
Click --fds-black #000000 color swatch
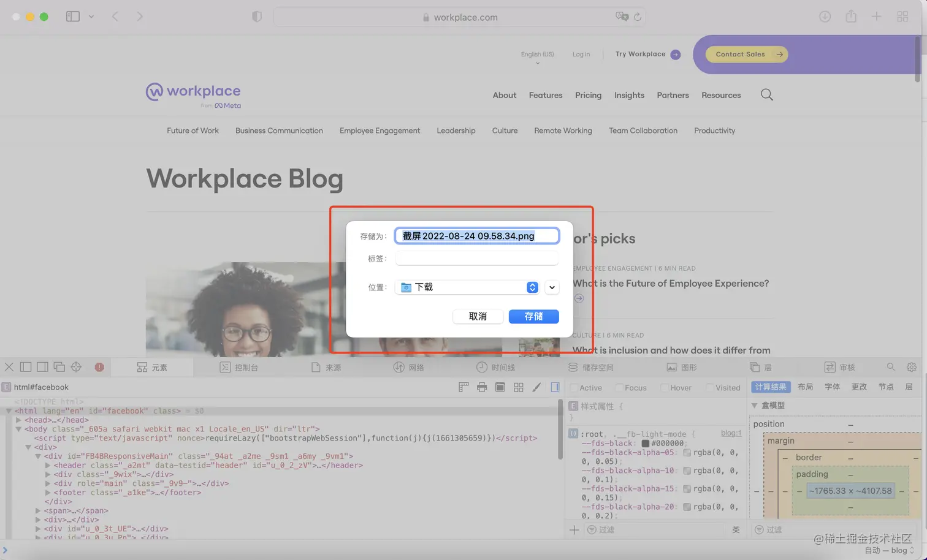645,443
